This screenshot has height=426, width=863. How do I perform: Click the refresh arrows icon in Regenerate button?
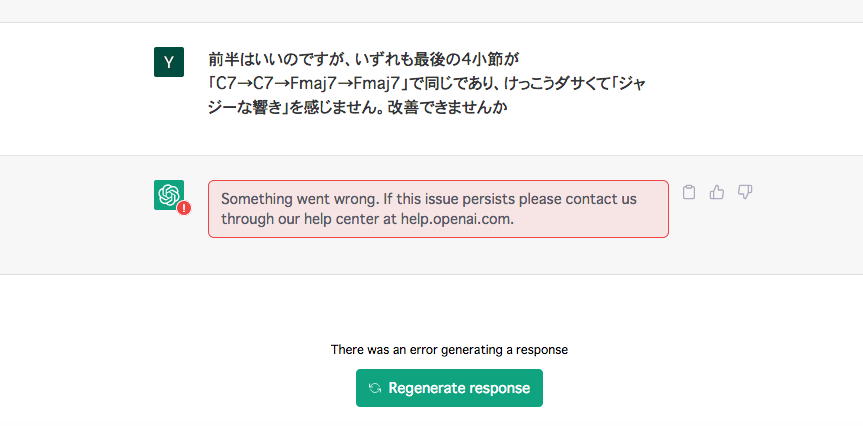(x=375, y=388)
